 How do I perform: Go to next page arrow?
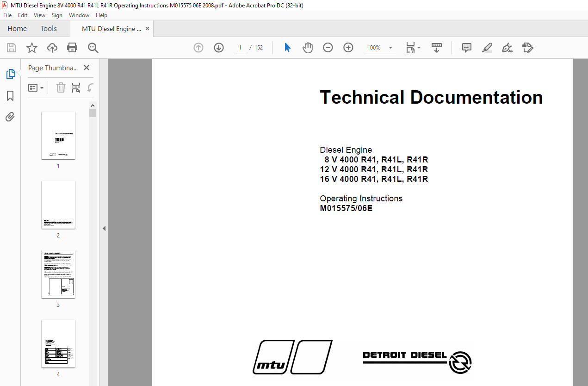click(219, 48)
